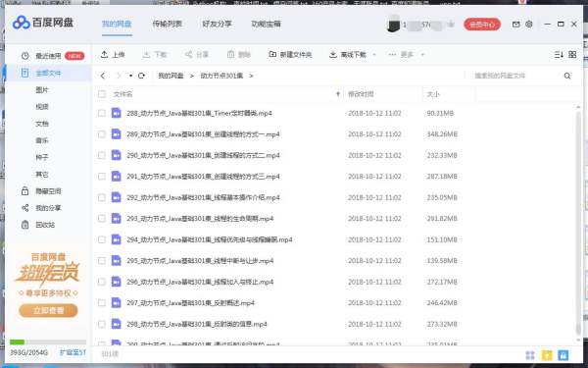
Task: Open 最近使用 clock icon in sidebar
Action: click(x=25, y=56)
